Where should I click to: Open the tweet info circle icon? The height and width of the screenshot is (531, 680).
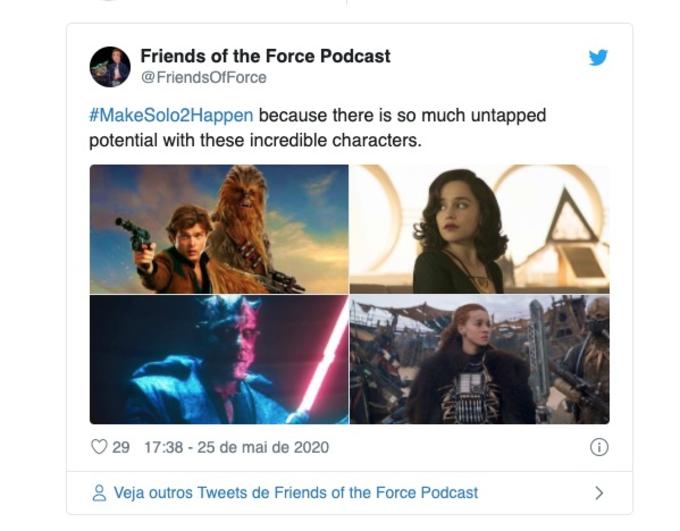(x=599, y=447)
